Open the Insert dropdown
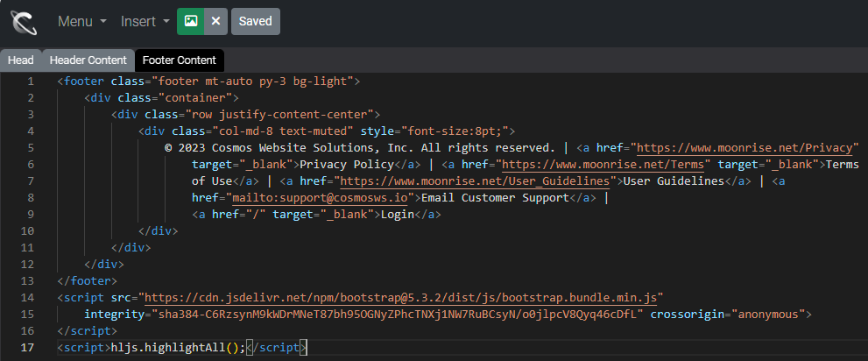Image resolution: width=868 pixels, height=361 pixels. [x=145, y=22]
